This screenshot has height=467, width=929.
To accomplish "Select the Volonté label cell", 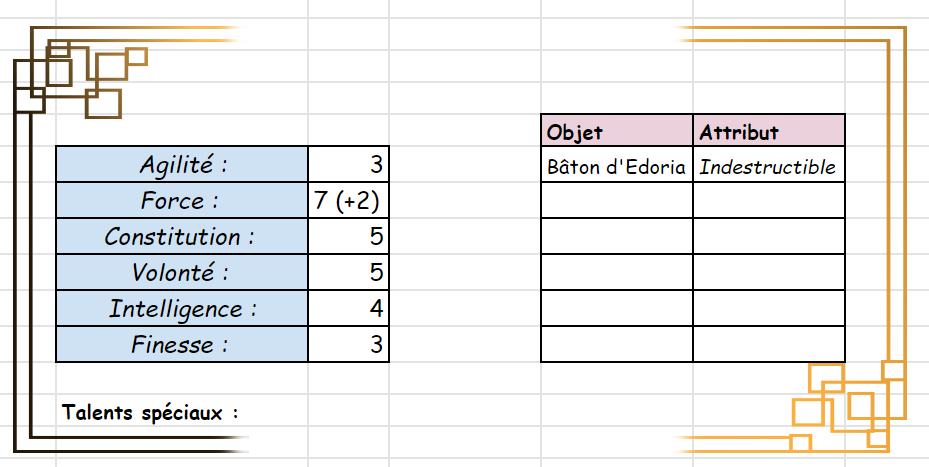I will 182,272.
